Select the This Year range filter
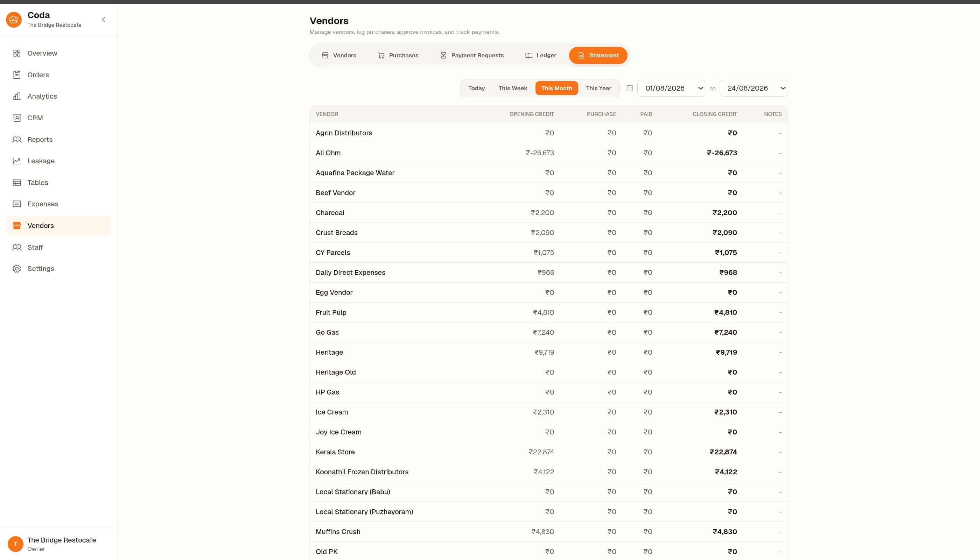This screenshot has width=980, height=560. (x=598, y=88)
